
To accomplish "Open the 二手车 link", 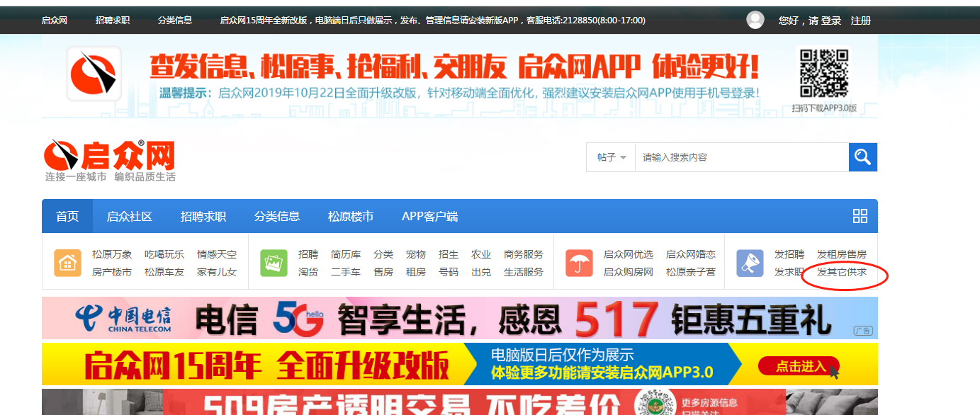I will pos(346,272).
